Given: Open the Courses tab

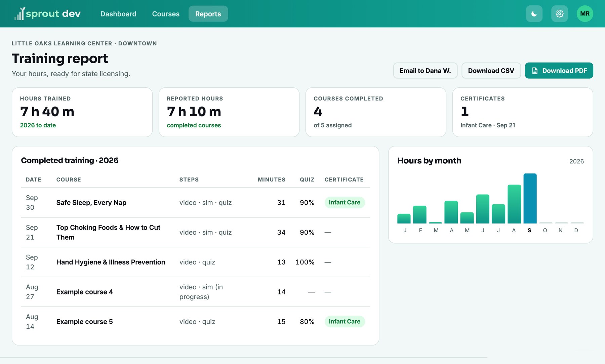Looking at the screenshot, I should click(166, 14).
